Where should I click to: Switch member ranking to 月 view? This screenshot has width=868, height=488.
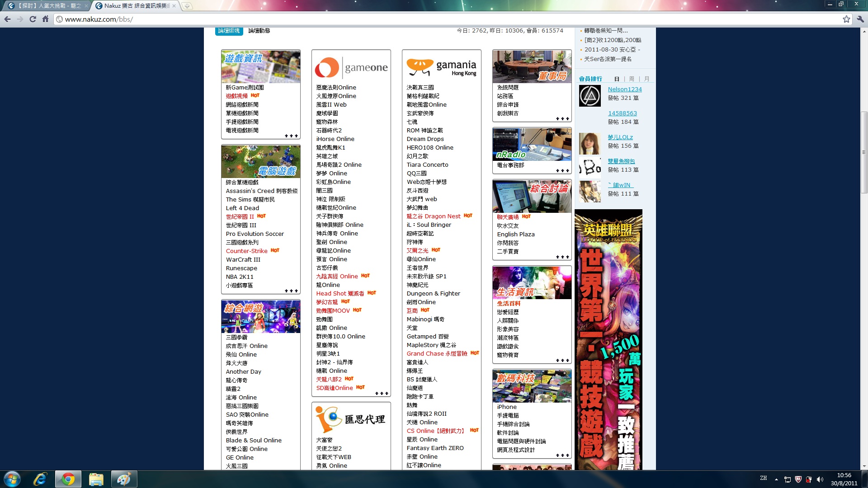[x=646, y=79]
